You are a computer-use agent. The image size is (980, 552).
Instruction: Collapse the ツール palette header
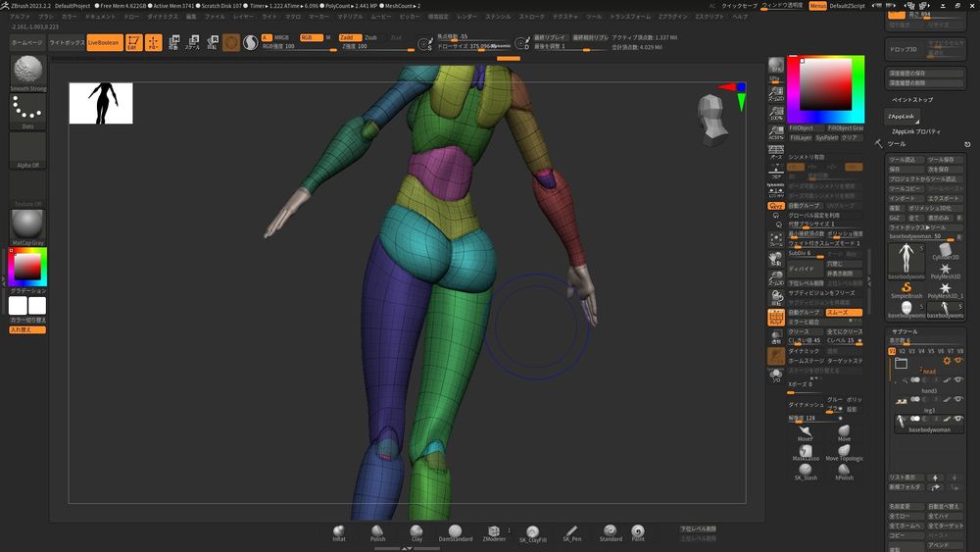click(x=897, y=144)
